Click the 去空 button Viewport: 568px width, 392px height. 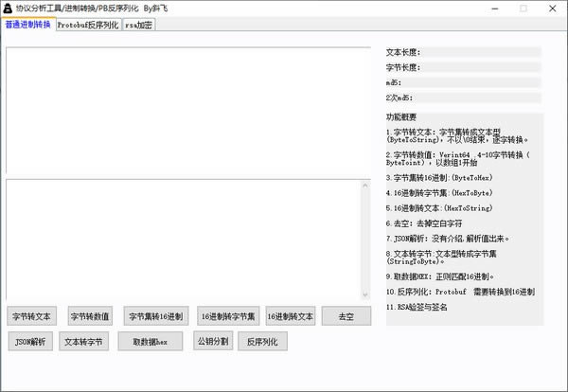pyautogui.click(x=346, y=316)
